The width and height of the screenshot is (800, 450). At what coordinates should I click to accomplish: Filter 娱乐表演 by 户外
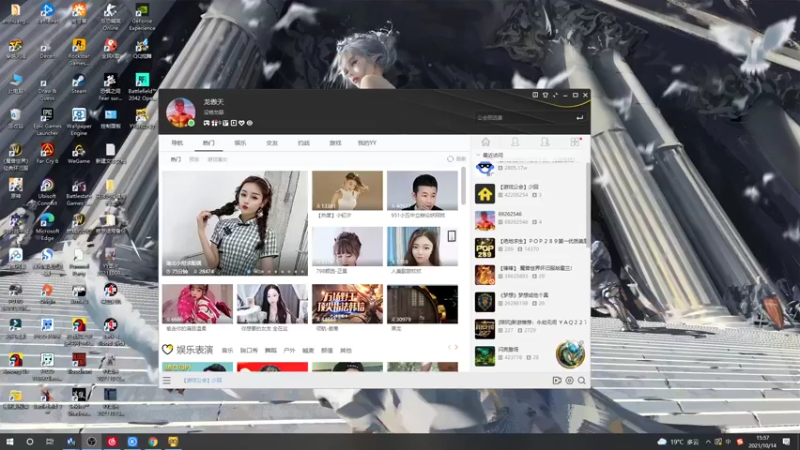(289, 351)
